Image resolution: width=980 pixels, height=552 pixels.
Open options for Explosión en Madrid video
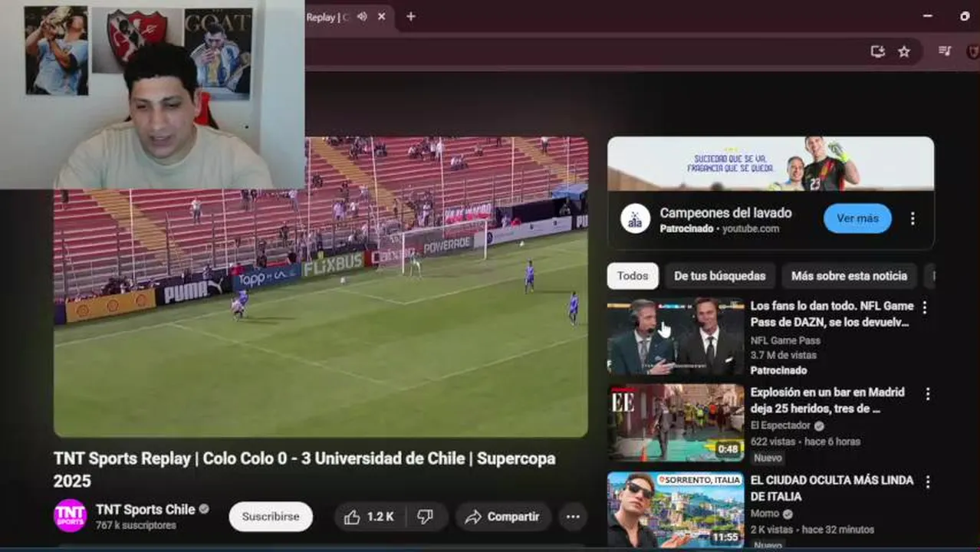tap(927, 394)
